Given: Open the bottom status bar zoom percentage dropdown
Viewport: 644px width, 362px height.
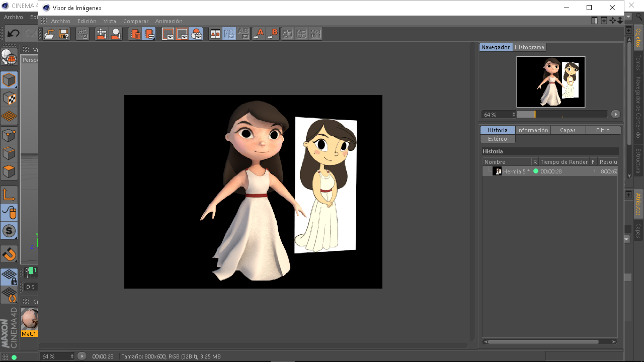Looking at the screenshot, I should pos(72,356).
